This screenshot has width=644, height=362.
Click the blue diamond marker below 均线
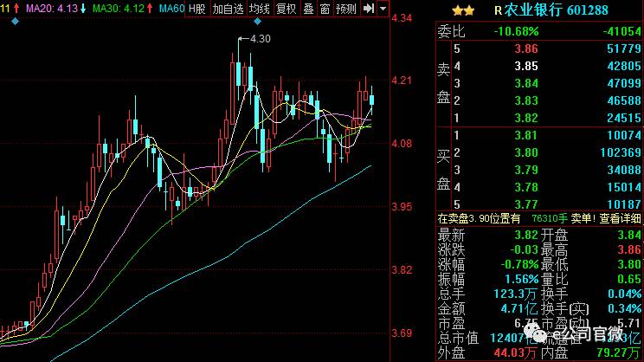(258, 22)
